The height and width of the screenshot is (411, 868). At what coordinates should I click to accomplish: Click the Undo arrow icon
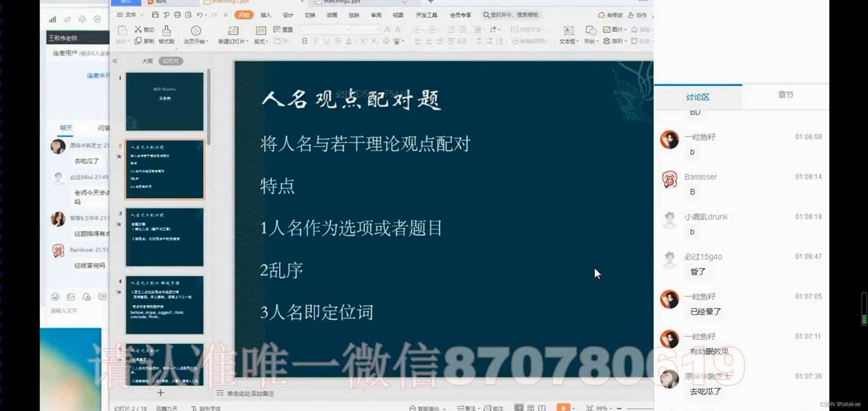(199, 15)
